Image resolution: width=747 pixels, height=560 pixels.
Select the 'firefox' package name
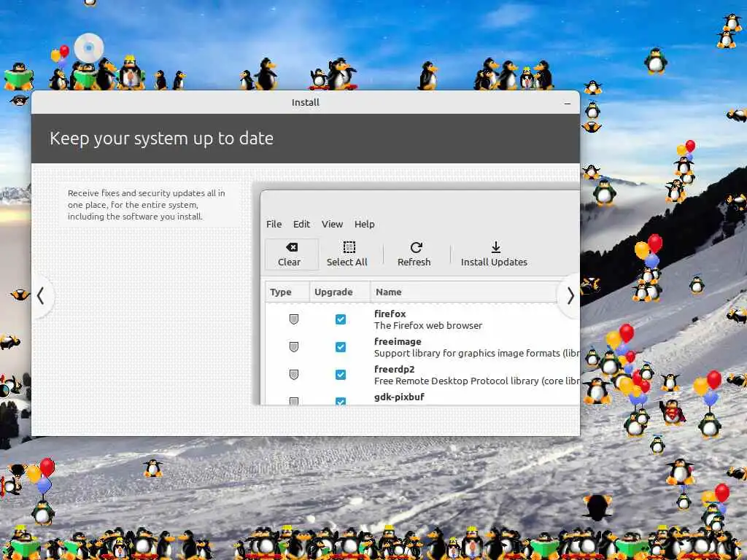tap(390, 314)
